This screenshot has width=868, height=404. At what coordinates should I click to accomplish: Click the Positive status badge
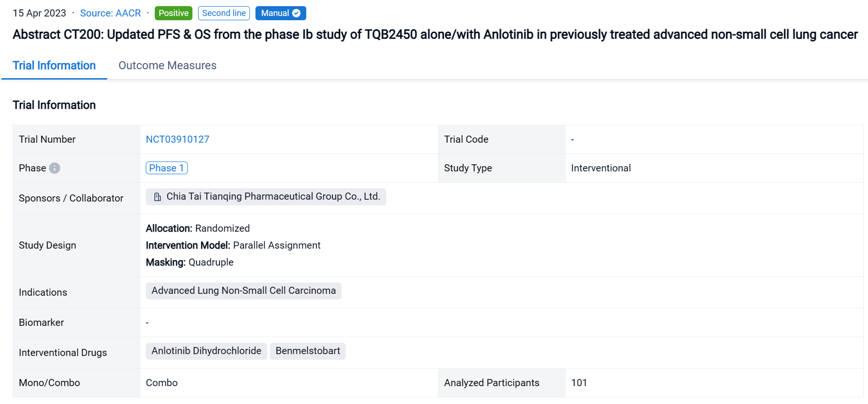pos(174,13)
